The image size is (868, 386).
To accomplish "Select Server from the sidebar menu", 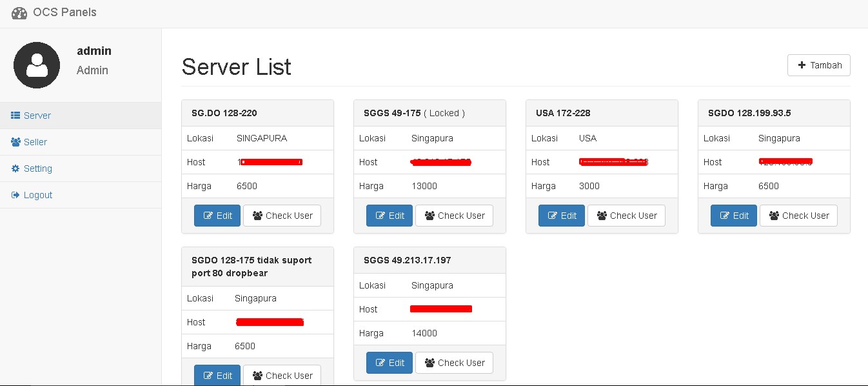I will coord(35,115).
